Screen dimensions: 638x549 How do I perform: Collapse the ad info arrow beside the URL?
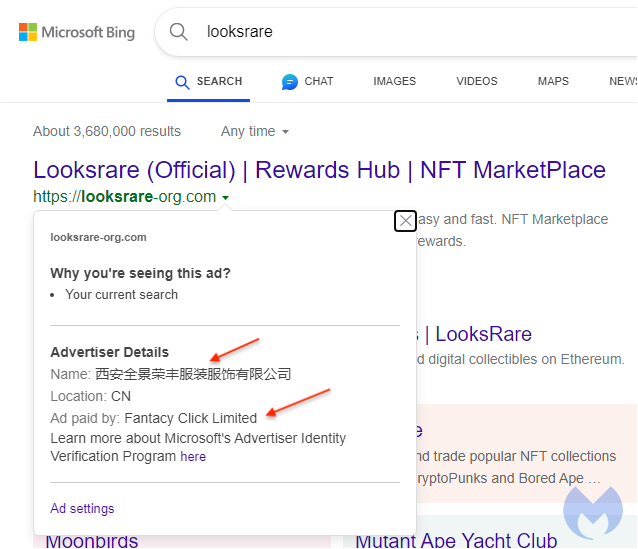[x=225, y=198]
